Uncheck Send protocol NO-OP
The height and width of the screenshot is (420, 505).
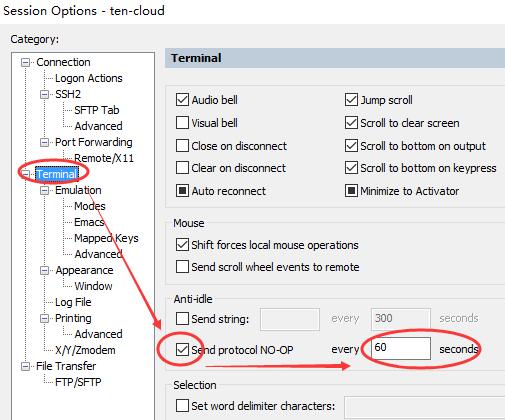point(182,350)
